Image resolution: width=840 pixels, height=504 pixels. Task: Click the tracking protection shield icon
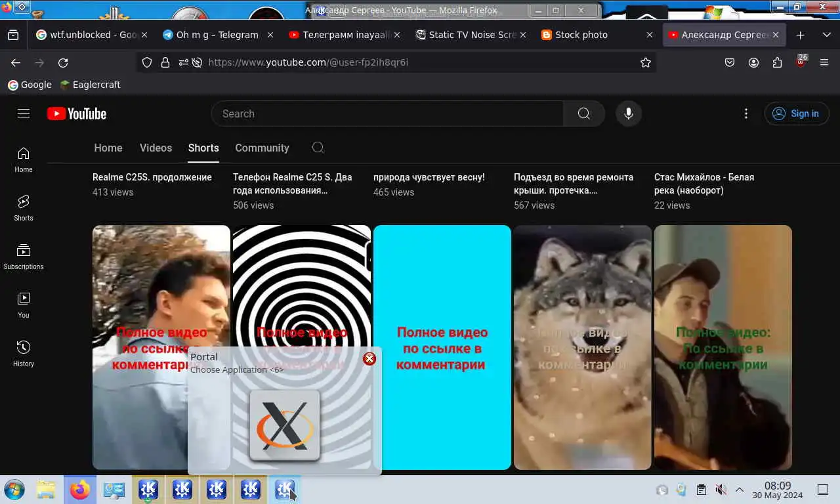[x=147, y=62]
